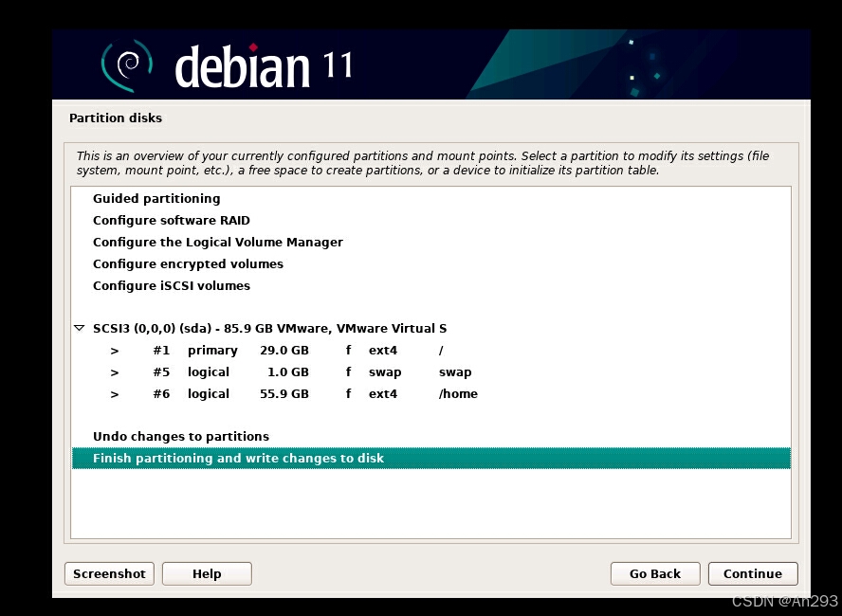Click the arrow marker beside partition #5
Image resolution: width=842 pixels, height=616 pixels.
click(115, 372)
